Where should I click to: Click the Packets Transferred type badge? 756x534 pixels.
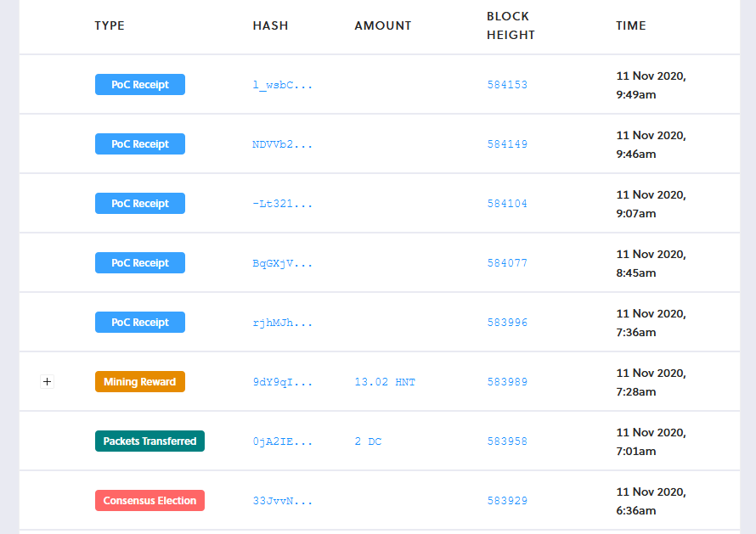click(x=150, y=441)
